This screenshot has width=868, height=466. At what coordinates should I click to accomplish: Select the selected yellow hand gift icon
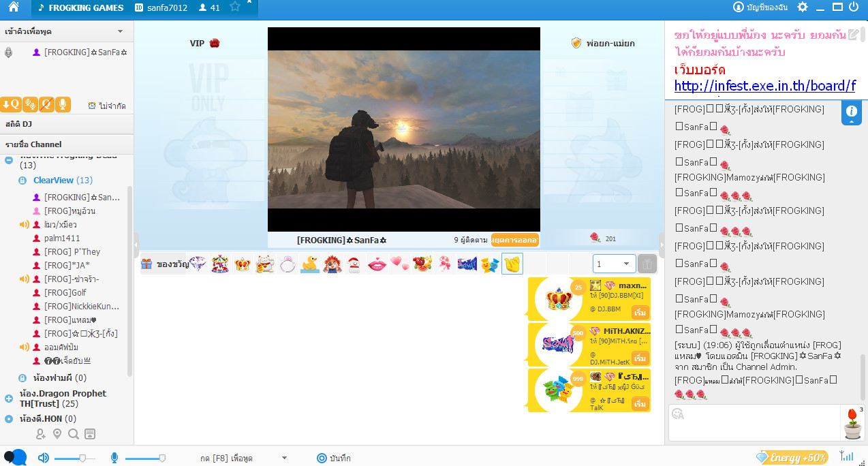512,264
